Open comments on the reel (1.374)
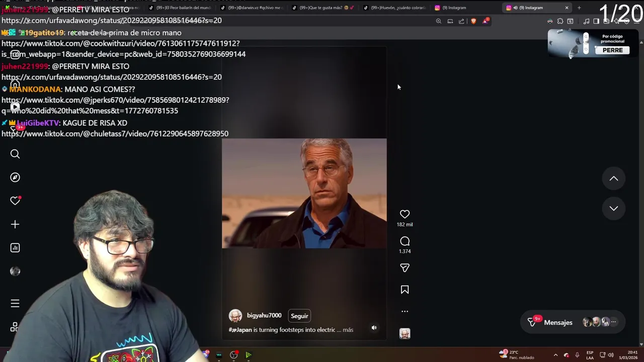This screenshot has height=362, width=644. click(x=405, y=241)
